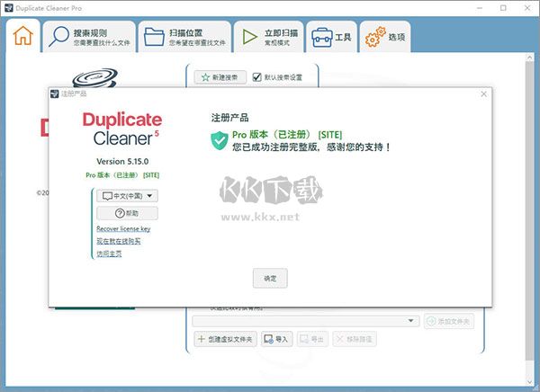
Task: Click the 新建搜索 star button
Action: point(220,77)
